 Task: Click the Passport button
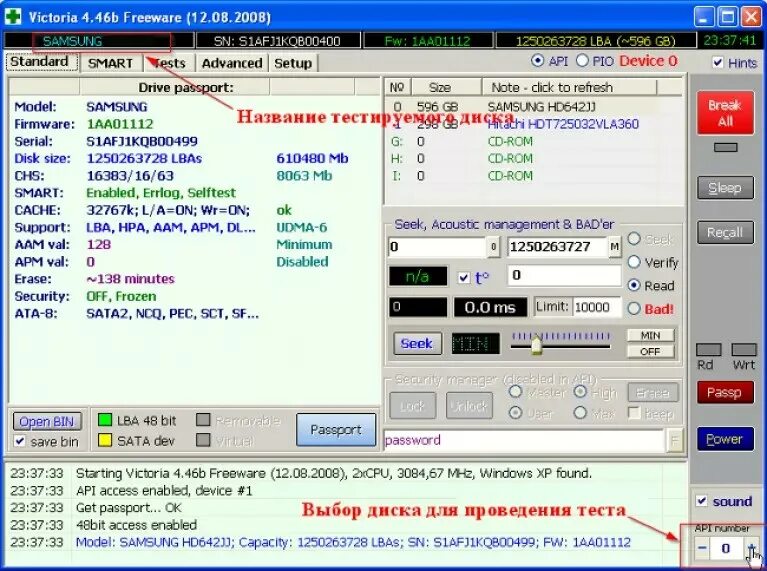pos(336,430)
